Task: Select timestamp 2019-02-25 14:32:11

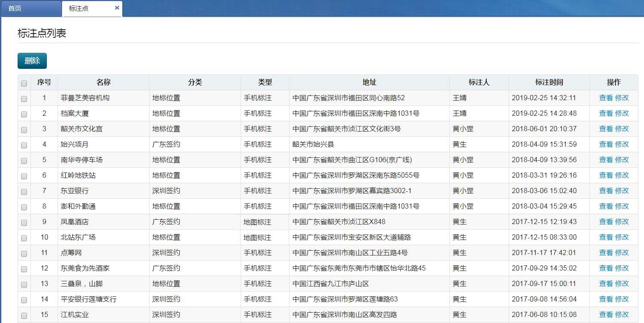Action: tap(544, 98)
